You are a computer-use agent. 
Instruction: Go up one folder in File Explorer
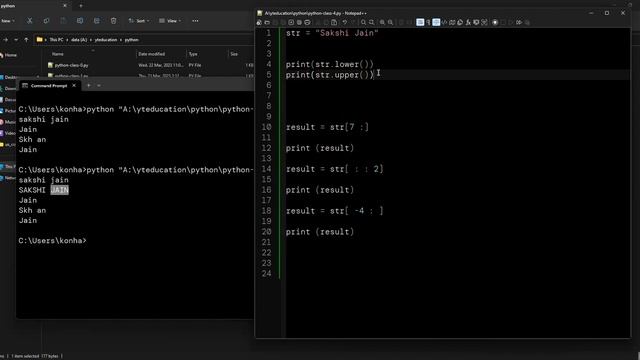click(26, 40)
